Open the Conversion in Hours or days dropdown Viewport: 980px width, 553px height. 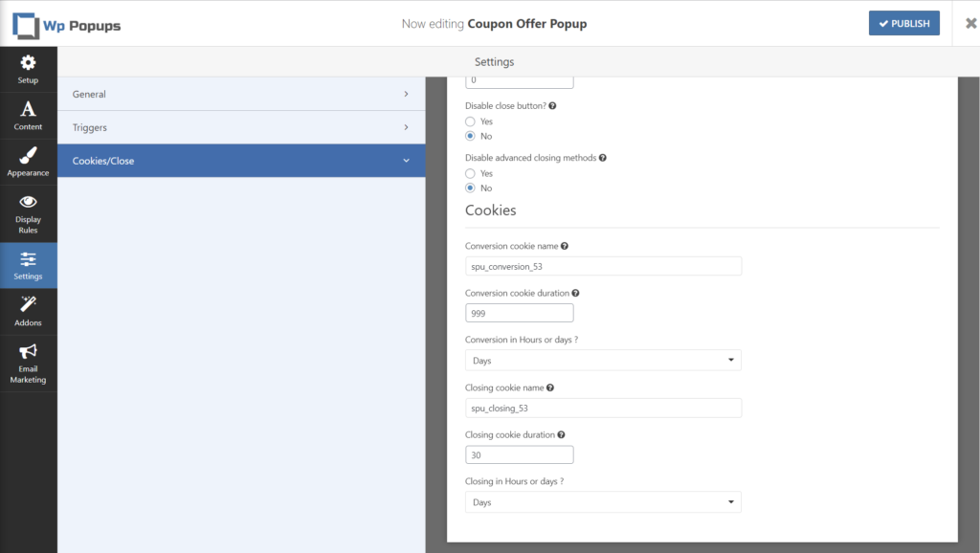pos(603,360)
